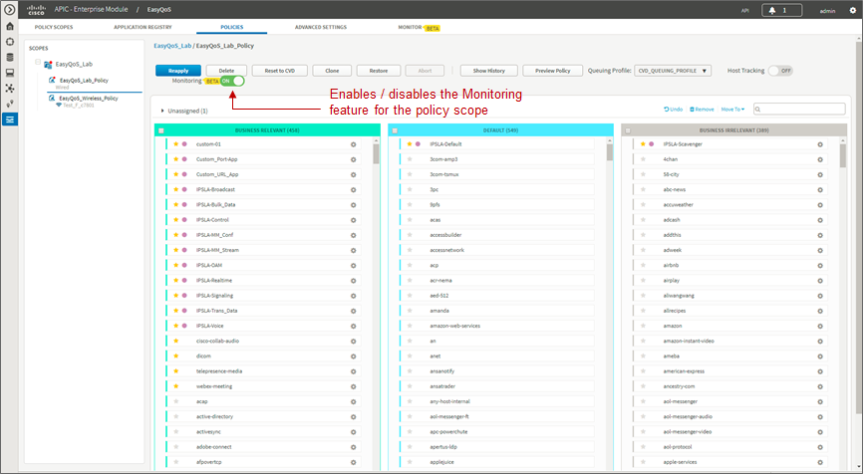Click the star icon beside 3com-amp3
Image resolution: width=868 pixels, height=474 pixels.
[x=410, y=159]
